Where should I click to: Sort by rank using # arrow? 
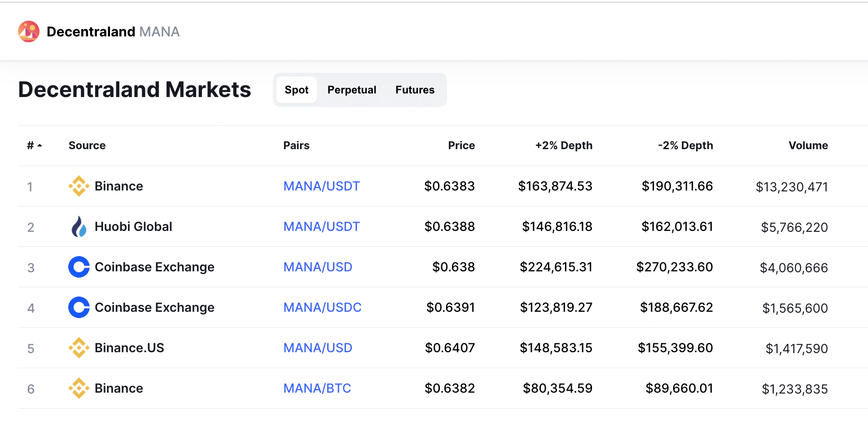[35, 146]
